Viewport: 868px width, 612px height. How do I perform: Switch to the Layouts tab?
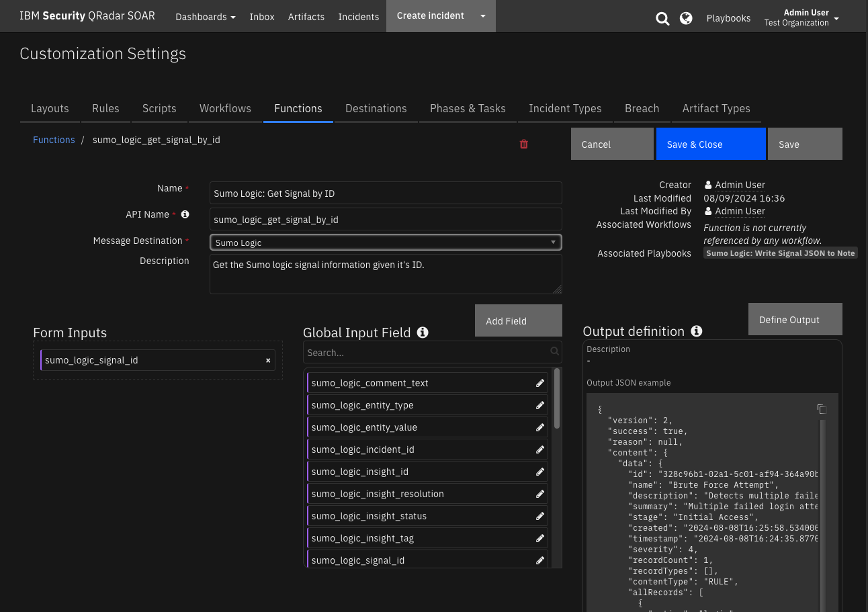click(50, 108)
